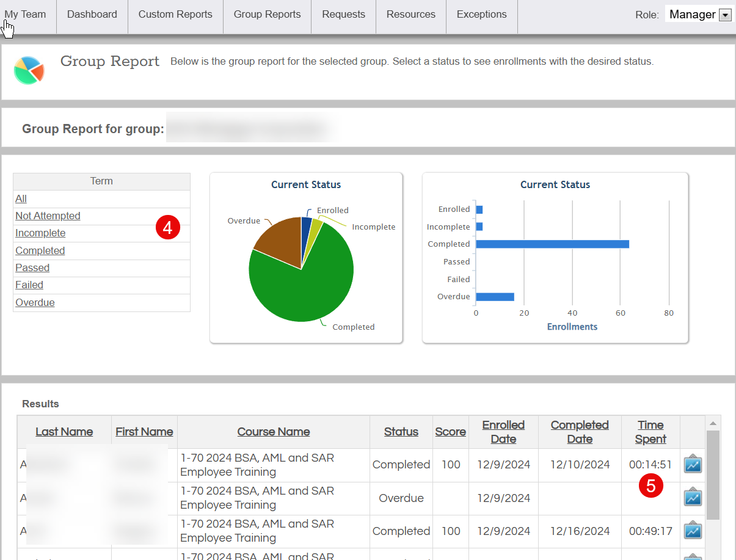Click the Failed status link
Screen dimensions: 736x560
(x=29, y=285)
